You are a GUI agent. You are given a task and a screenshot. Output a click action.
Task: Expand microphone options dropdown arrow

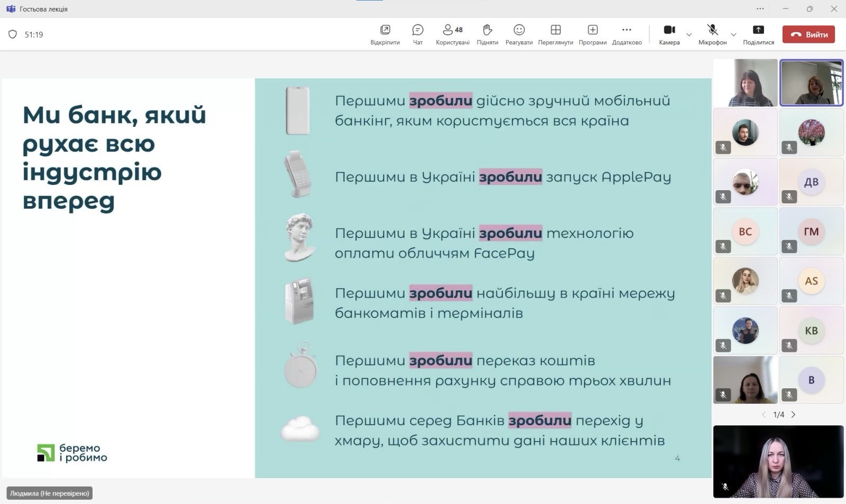point(733,35)
